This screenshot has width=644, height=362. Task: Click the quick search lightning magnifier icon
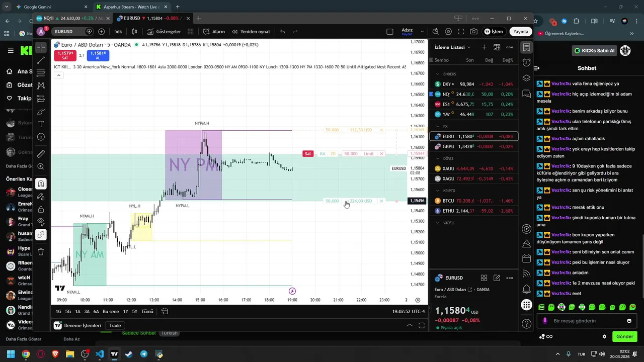(436, 32)
